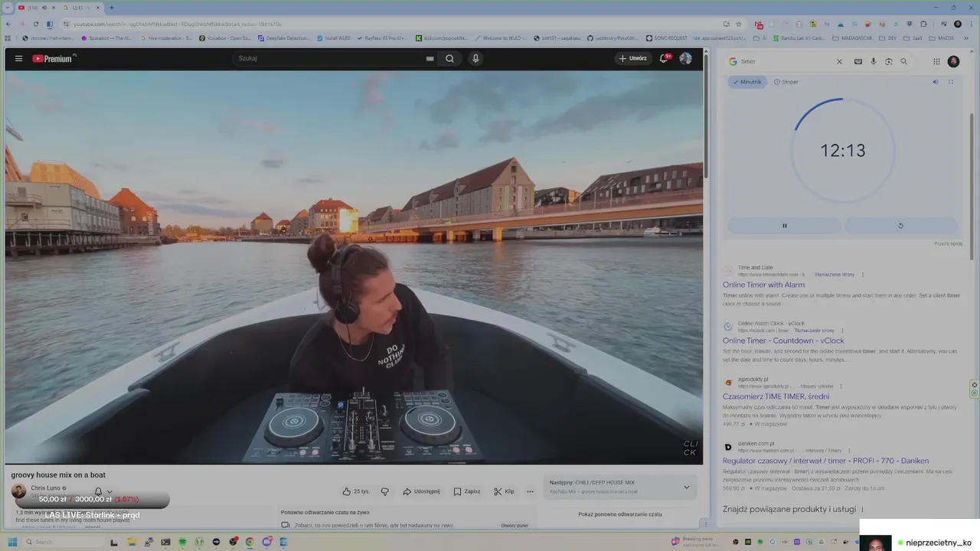
Task: Clear the Google search query with X
Action: tap(839, 61)
